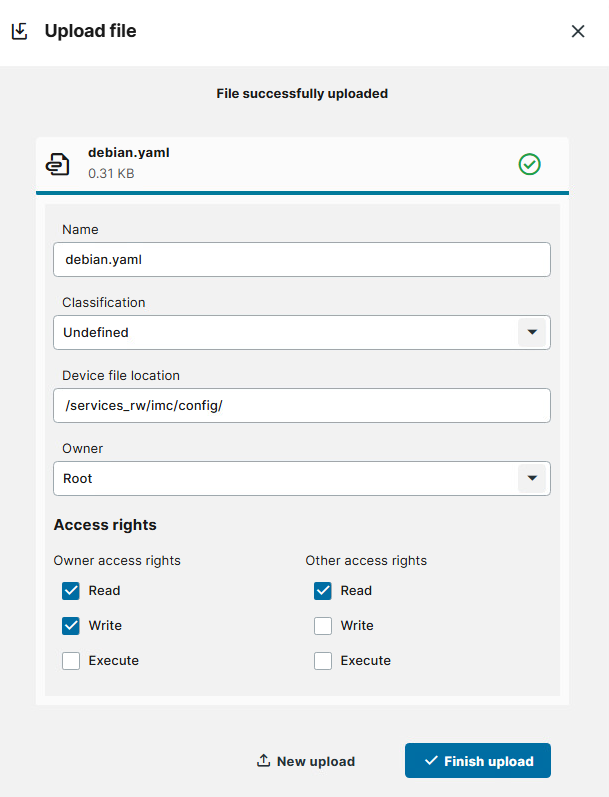Image resolution: width=609 pixels, height=797 pixels.
Task: Click the checkmark icon in Finish upload
Action: 431,760
